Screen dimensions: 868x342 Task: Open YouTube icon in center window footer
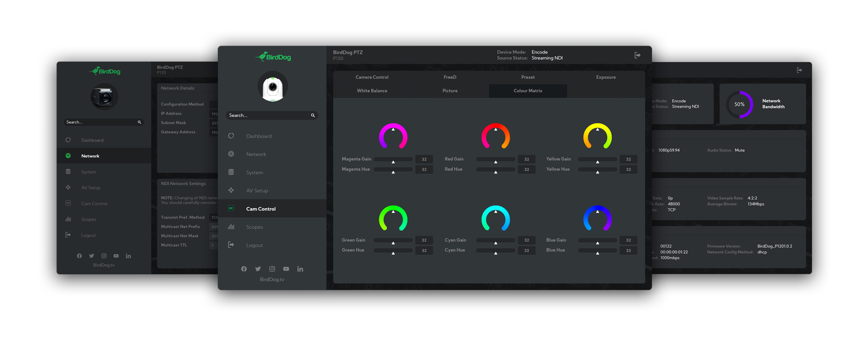(286, 269)
